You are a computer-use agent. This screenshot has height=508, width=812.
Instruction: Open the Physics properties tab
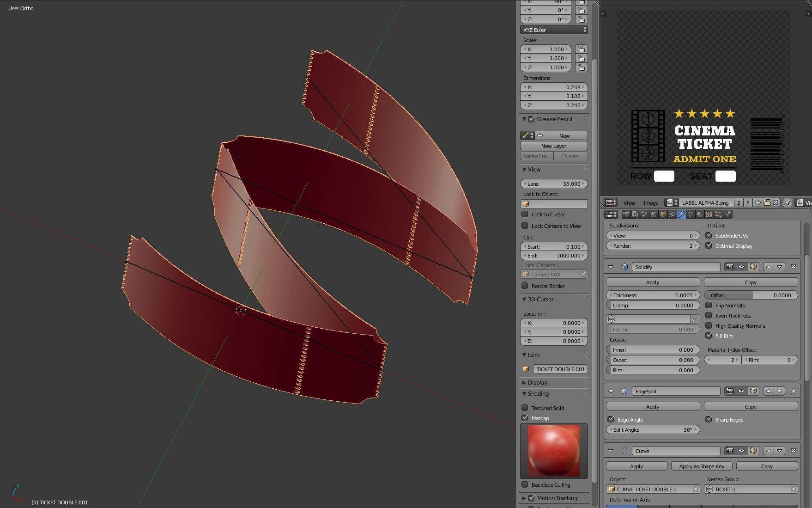(727, 214)
